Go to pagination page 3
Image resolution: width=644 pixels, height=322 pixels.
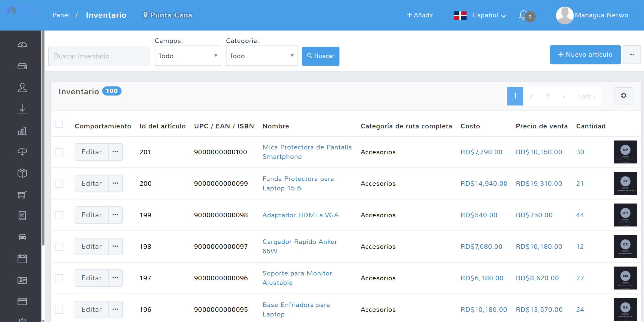point(547,96)
